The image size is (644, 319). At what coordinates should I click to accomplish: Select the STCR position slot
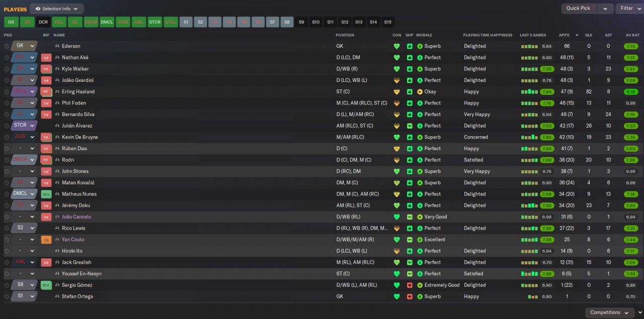coord(155,22)
